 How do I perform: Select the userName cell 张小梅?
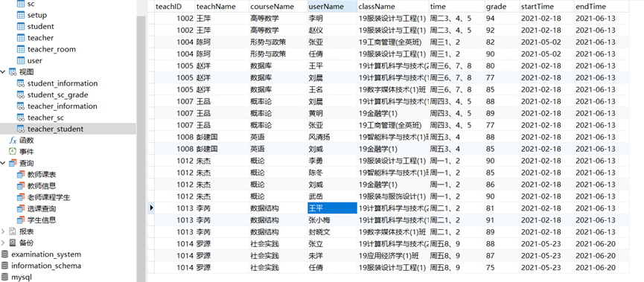tap(332, 220)
